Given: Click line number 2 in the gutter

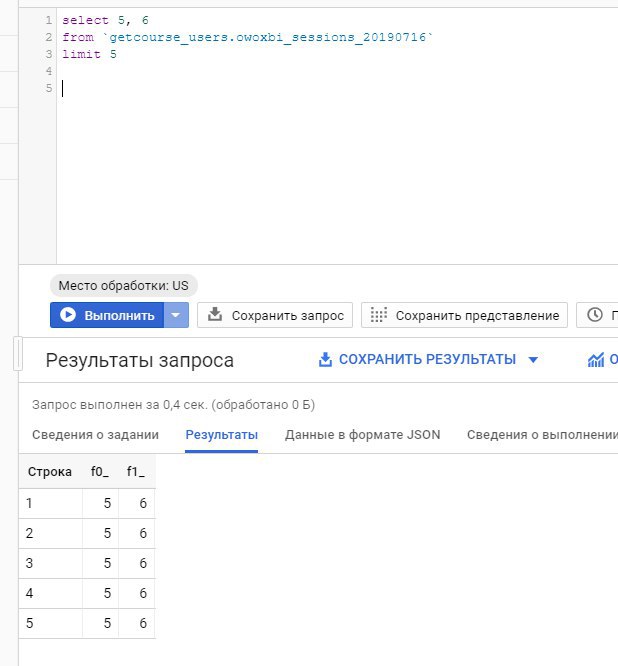Looking at the screenshot, I should (49, 37).
